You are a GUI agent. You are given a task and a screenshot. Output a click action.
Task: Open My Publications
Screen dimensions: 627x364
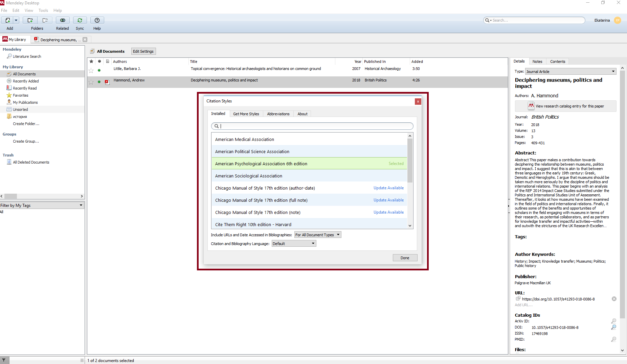[x=25, y=102]
